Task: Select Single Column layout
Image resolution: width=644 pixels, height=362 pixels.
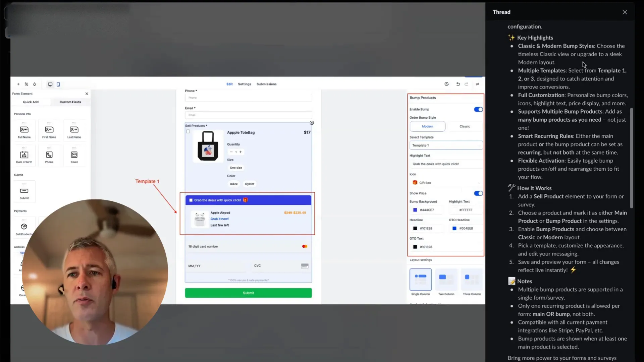Action: click(x=420, y=279)
